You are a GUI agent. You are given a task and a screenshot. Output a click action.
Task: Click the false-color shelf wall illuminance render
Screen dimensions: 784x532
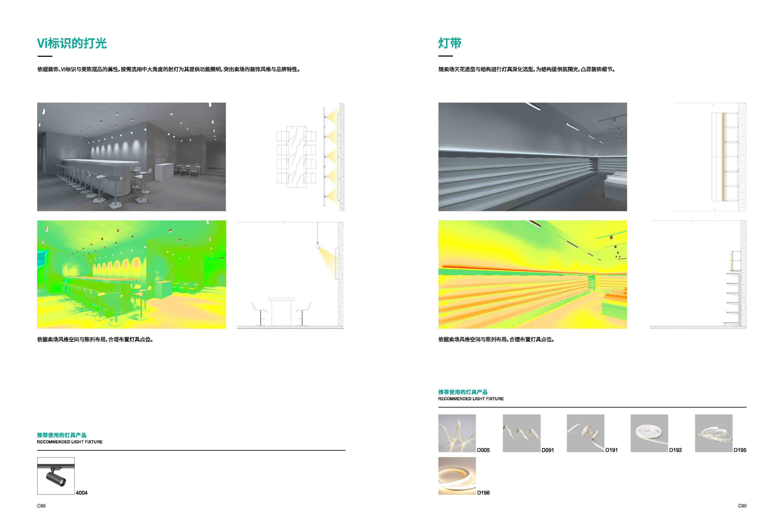(x=533, y=275)
